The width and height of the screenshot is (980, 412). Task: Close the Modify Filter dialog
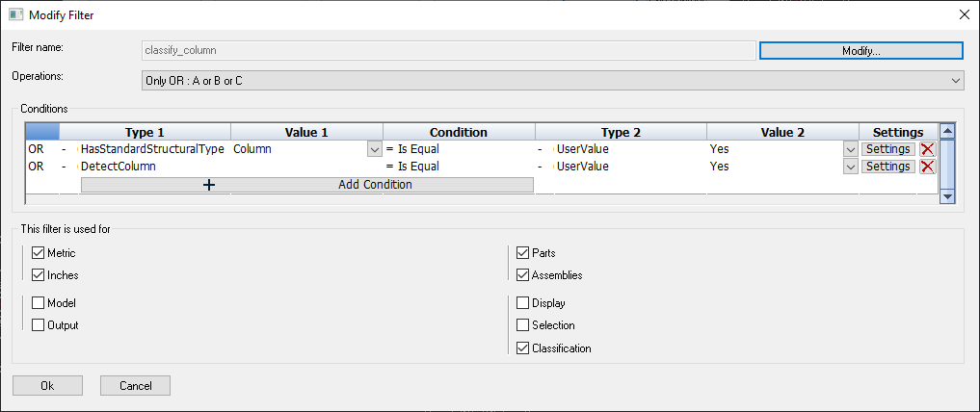(x=964, y=13)
